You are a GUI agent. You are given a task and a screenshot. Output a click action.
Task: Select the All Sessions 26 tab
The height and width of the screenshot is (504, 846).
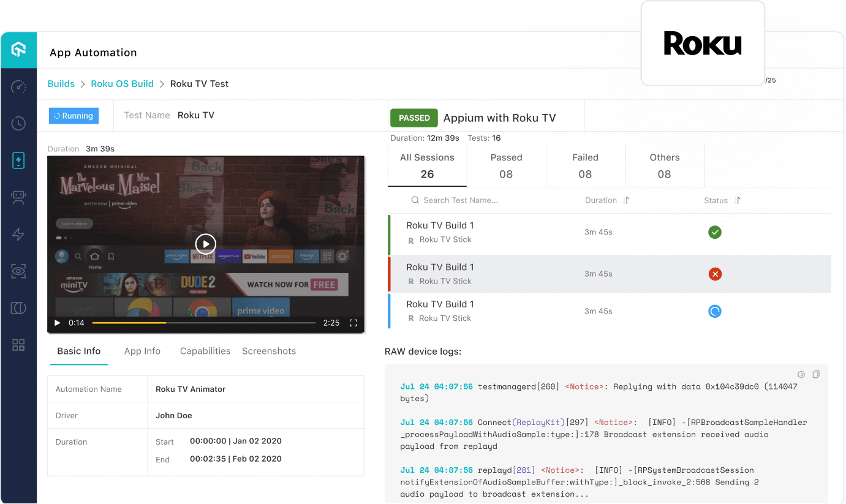[427, 165]
